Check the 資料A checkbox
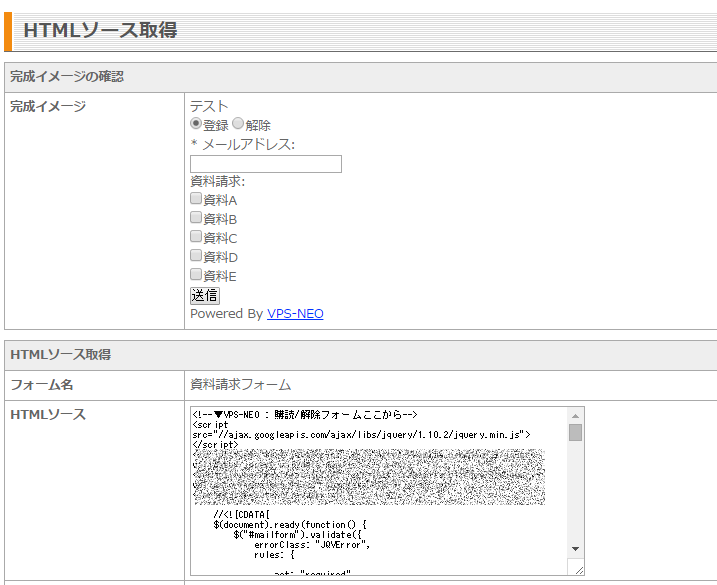Viewport: 717px width, 585px height. (196, 199)
